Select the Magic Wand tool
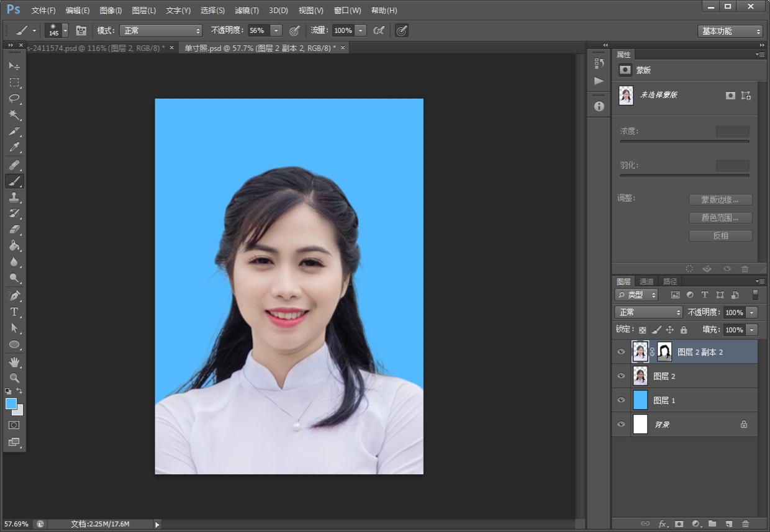This screenshot has width=770, height=532. point(14,115)
